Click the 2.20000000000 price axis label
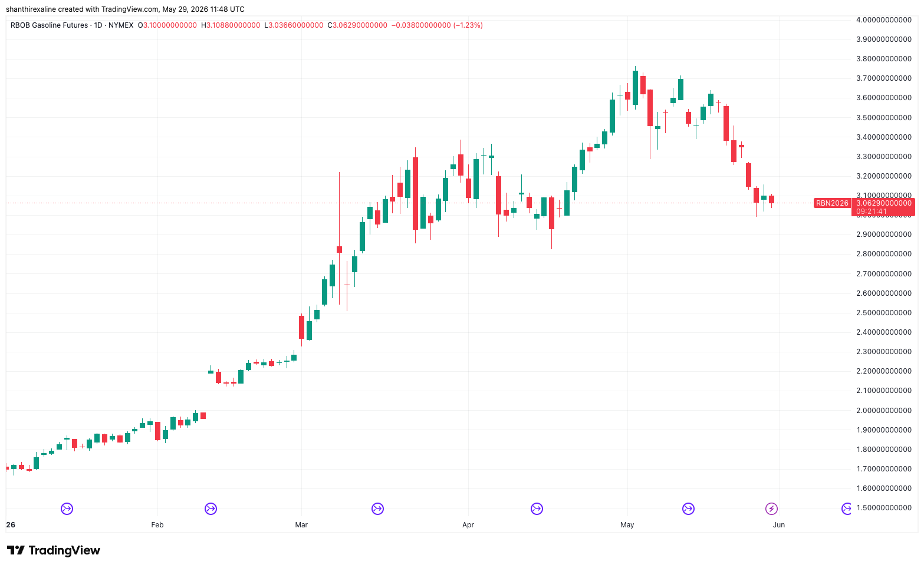Screen dimensions: 924x568 [x=884, y=371]
